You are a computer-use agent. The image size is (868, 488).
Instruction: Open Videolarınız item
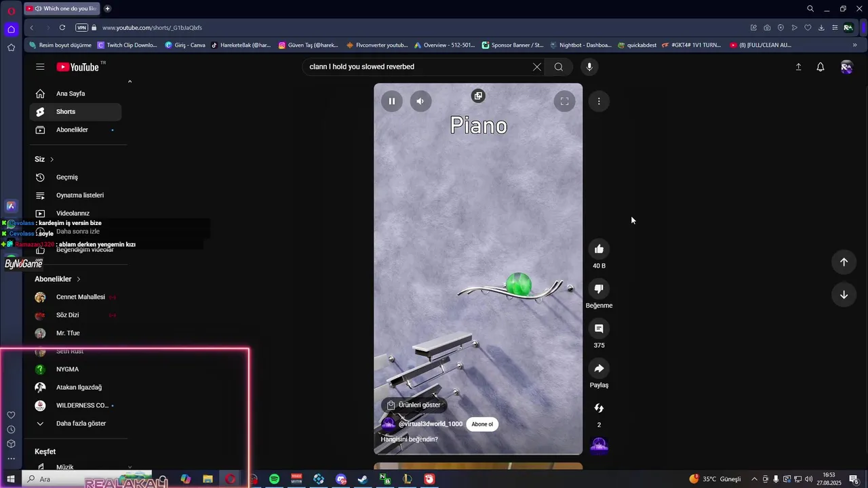point(75,213)
